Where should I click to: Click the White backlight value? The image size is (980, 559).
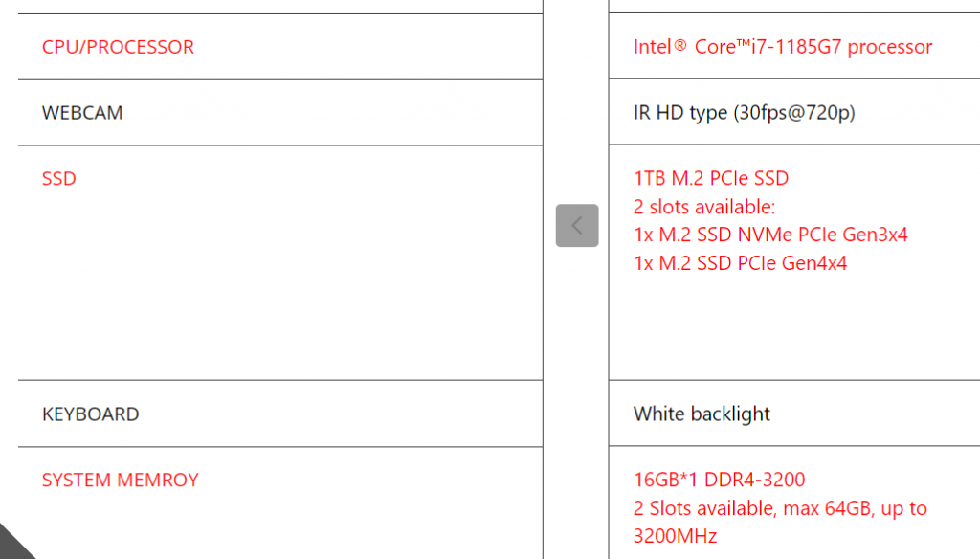click(702, 414)
